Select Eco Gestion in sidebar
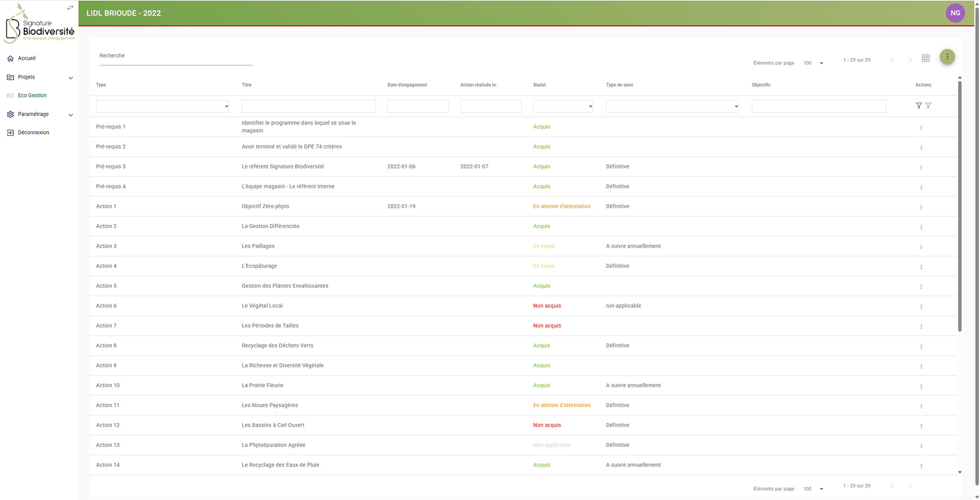The height and width of the screenshot is (500, 980). pyautogui.click(x=32, y=95)
